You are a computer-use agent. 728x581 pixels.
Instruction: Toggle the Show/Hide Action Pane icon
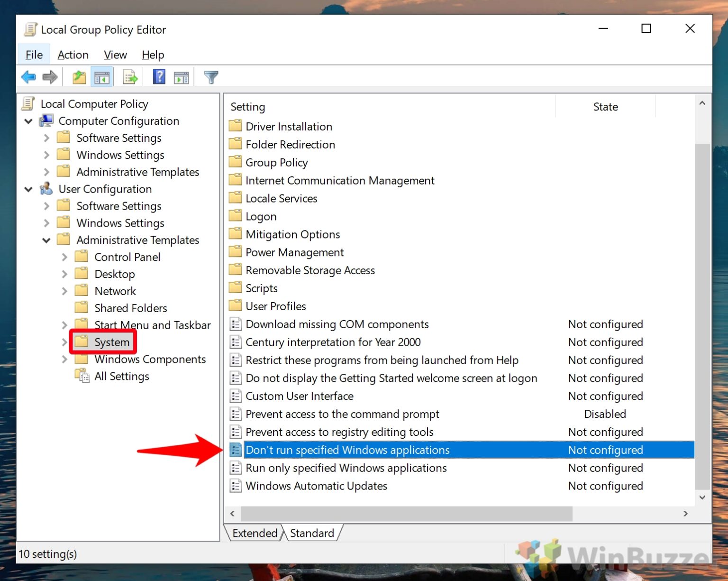[x=181, y=76]
